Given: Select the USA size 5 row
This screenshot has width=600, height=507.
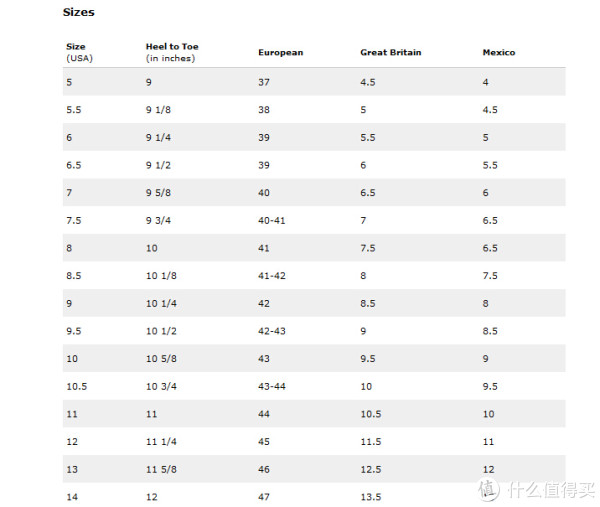Looking at the screenshot, I should (x=314, y=82).
